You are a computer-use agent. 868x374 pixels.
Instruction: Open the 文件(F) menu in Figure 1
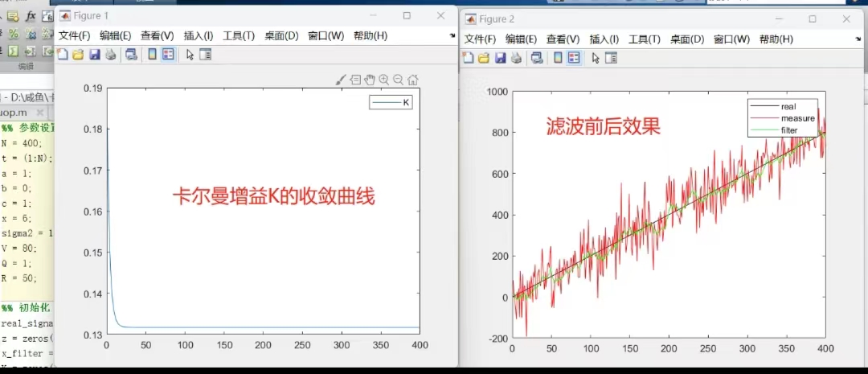tap(74, 35)
